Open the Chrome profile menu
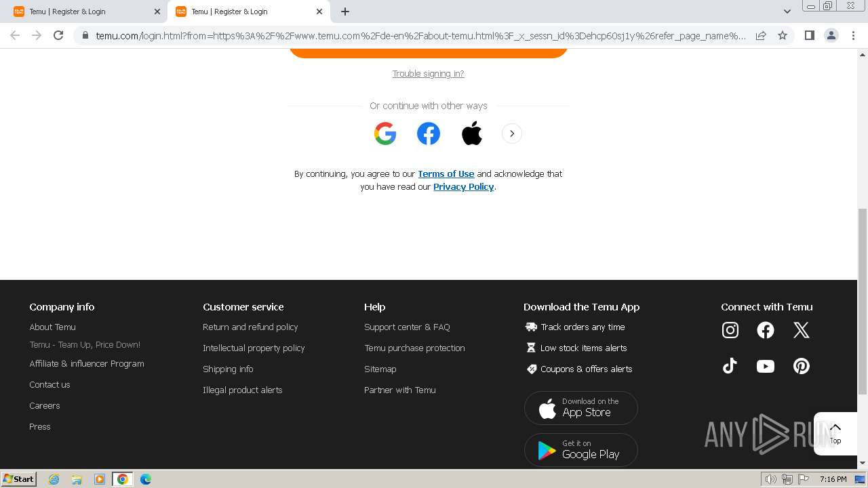The image size is (868, 488). (831, 35)
